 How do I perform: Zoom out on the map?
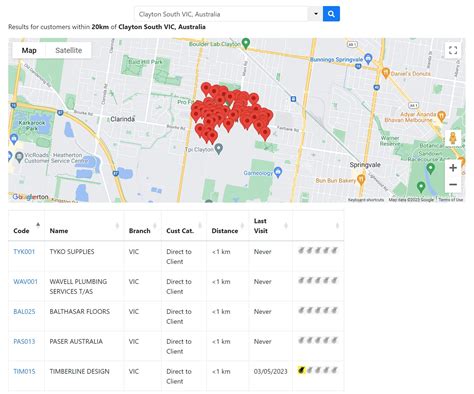[453, 184]
